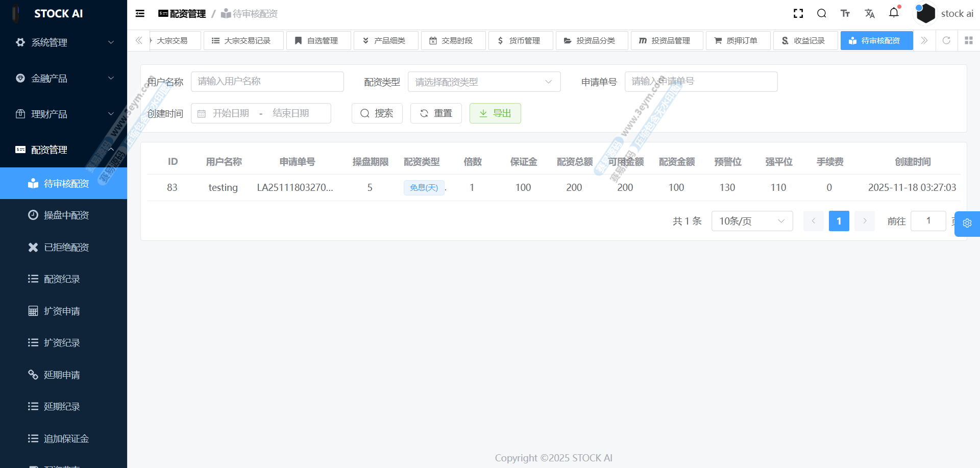980x468 pixels.
Task: Open the font size setting icon
Action: pyautogui.click(x=845, y=14)
